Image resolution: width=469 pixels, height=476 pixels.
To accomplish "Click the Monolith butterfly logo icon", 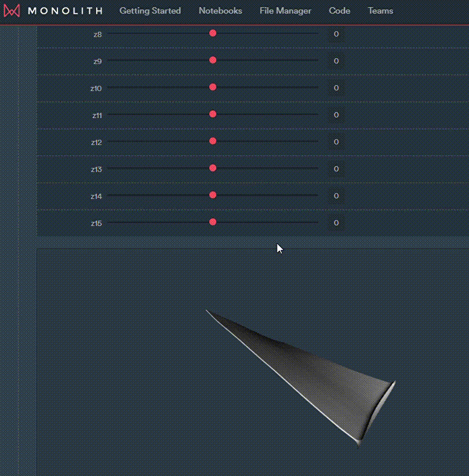I will (x=12, y=10).
